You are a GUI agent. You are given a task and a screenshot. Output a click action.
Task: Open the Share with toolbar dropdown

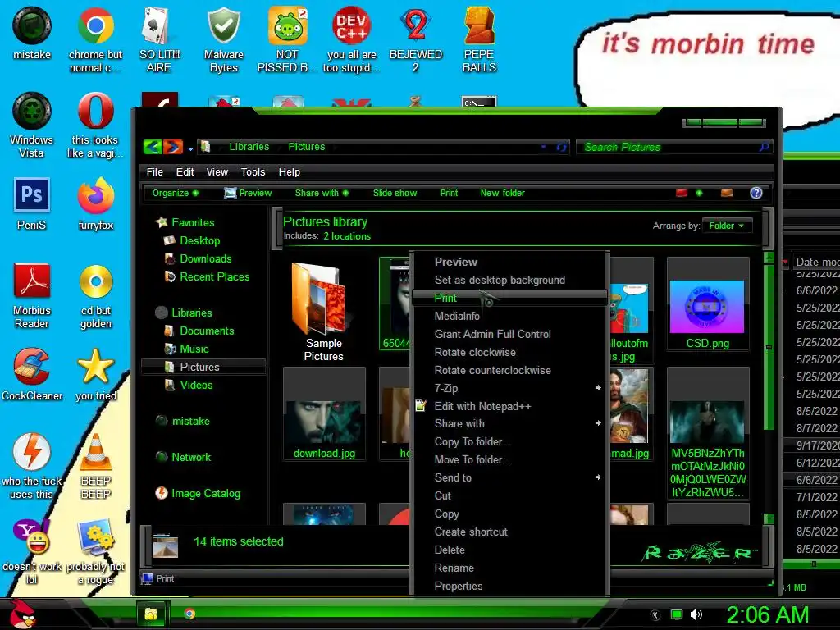[322, 193]
